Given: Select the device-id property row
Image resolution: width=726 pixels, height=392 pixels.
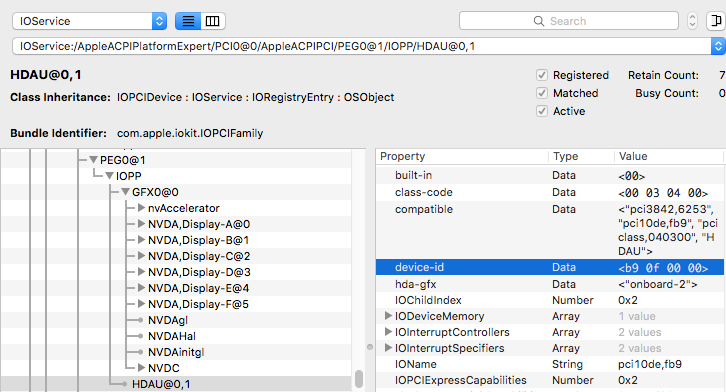Looking at the screenshot, I should point(550,268).
